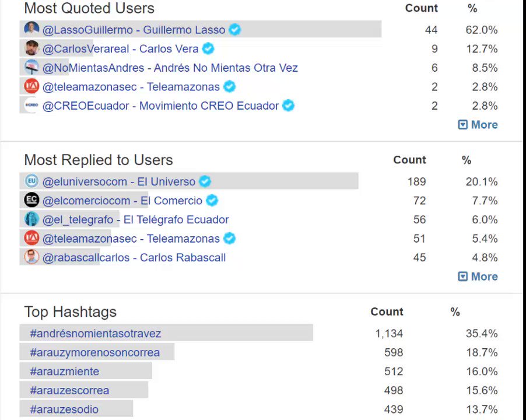Screen dimensions: 526x420
Task: Click count 512 for #arauzmiente
Action: [394, 372]
